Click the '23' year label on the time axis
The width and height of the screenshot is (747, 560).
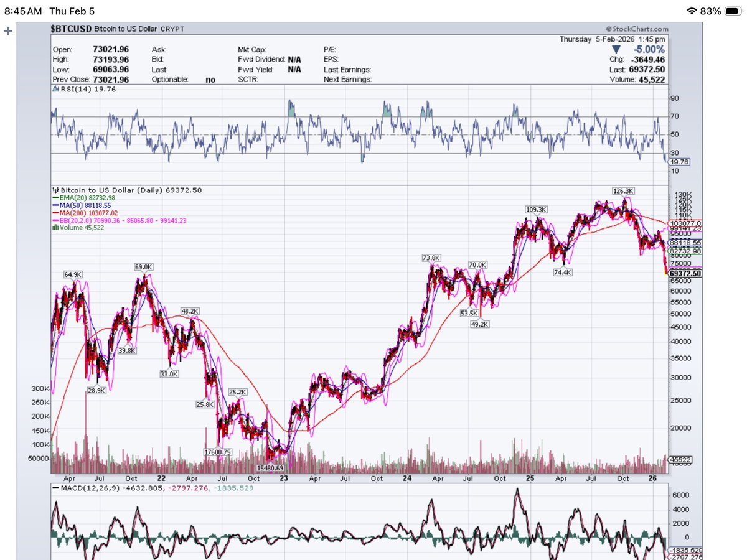point(284,479)
